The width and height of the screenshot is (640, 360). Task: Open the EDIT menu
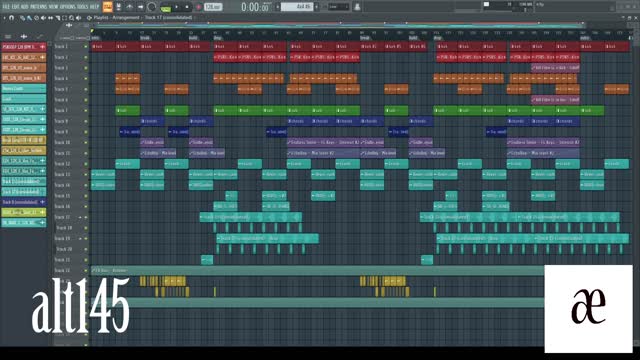[16, 7]
